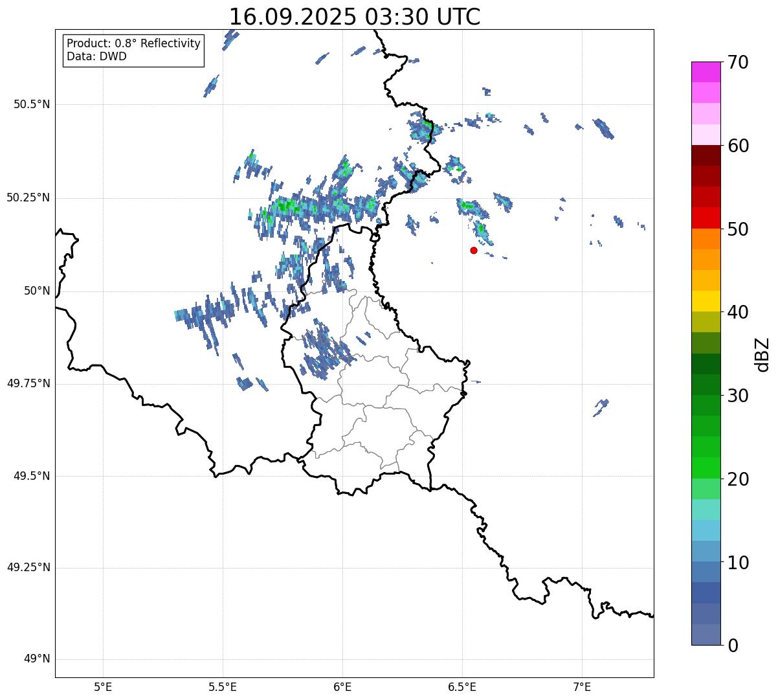
Task: Click the Data: DWD text in the legend box
Action: point(96,56)
